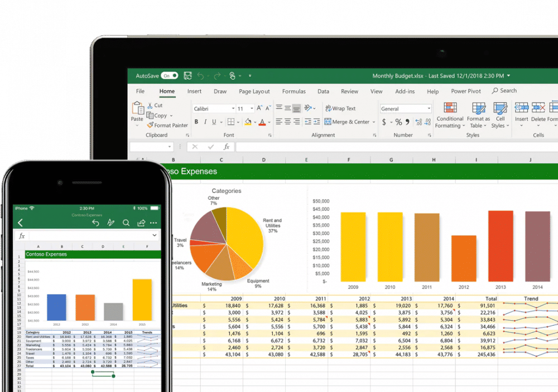Activate the Format Painter brush

(150, 125)
